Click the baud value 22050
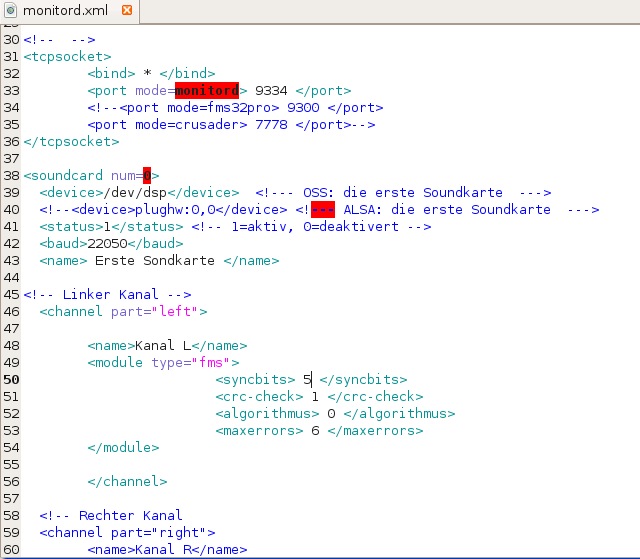 pyautogui.click(x=107, y=244)
